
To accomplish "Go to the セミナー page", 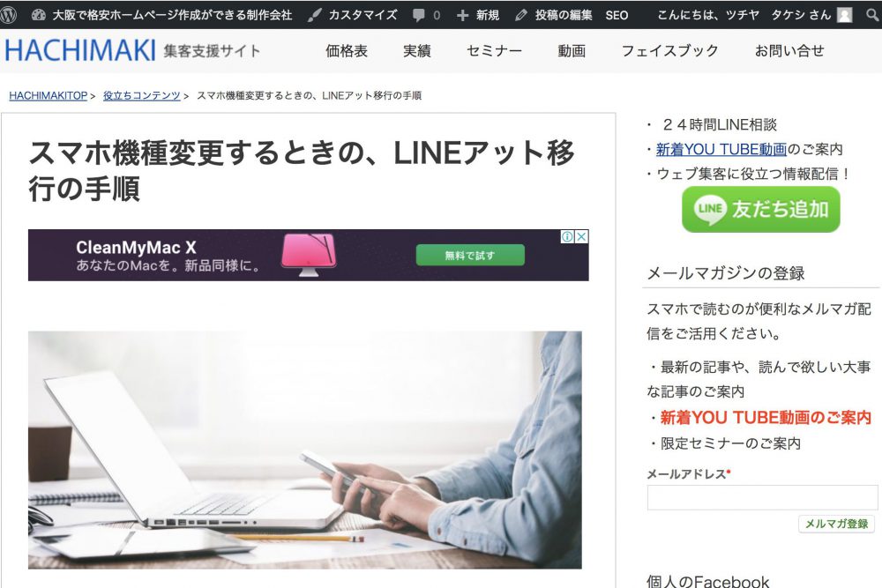I will 494,51.
